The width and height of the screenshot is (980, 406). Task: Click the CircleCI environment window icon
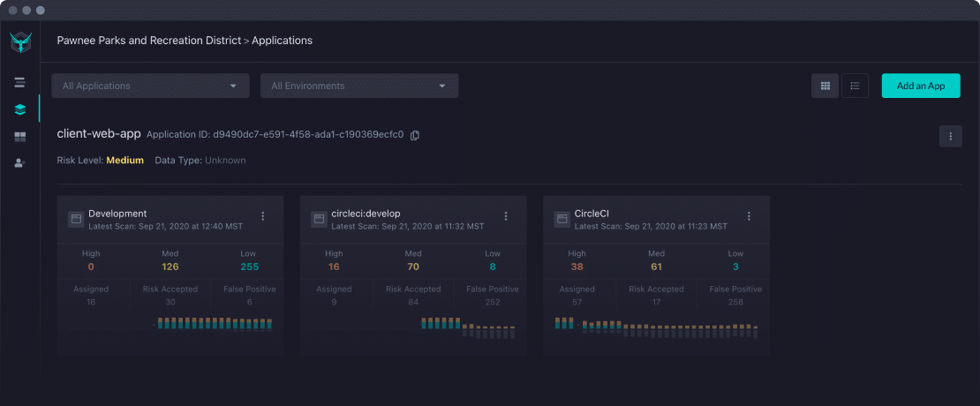click(x=562, y=219)
